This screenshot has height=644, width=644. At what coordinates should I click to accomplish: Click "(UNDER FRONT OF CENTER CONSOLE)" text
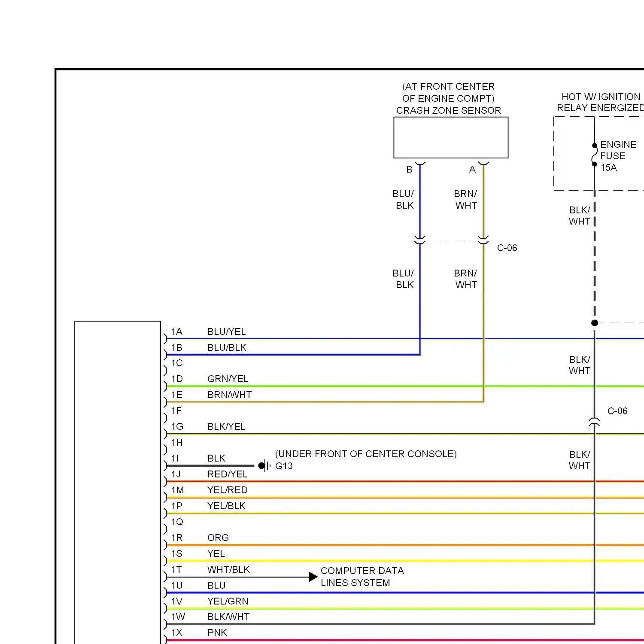click(366, 454)
